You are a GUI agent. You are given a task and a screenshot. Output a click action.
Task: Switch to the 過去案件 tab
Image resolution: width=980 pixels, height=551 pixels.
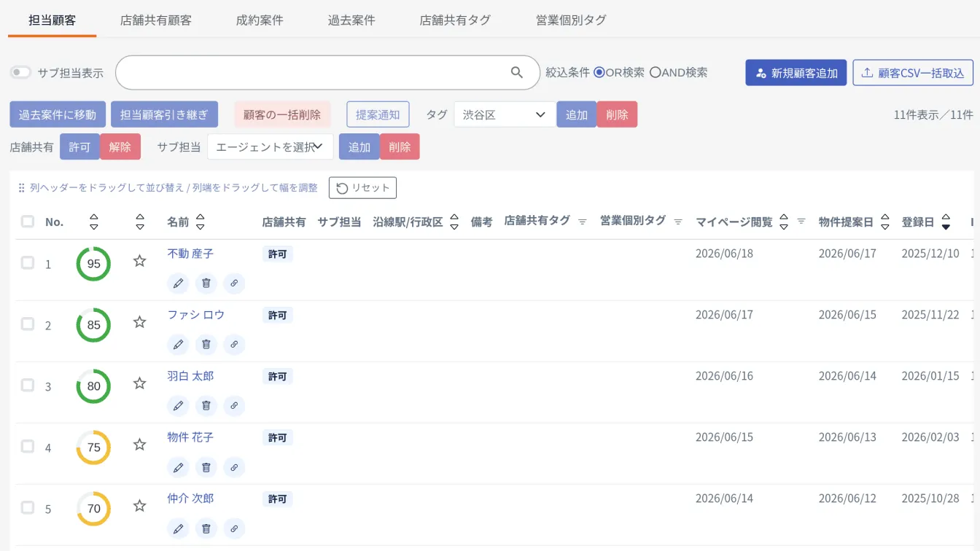351,20
